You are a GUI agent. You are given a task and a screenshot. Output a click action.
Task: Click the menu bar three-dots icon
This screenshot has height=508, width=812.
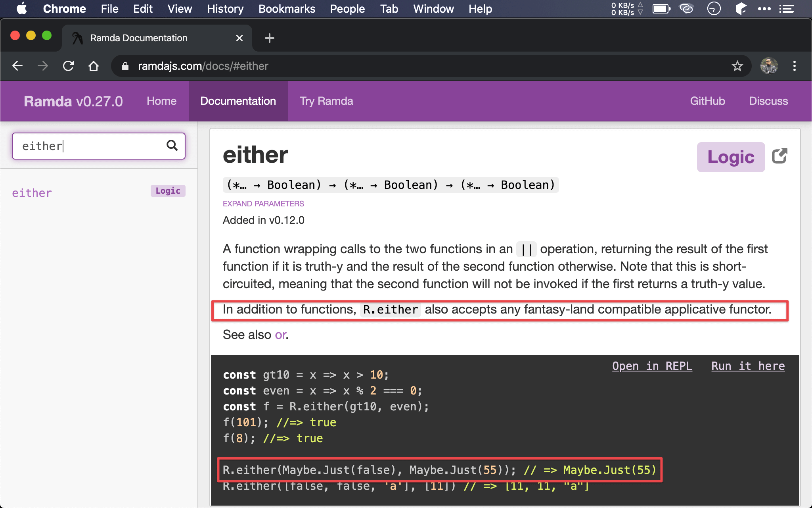(764, 9)
